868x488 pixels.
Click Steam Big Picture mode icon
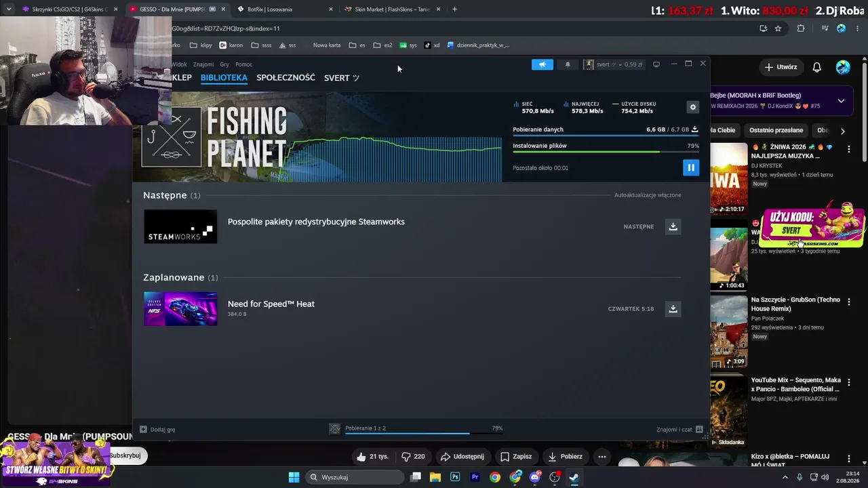pos(656,64)
